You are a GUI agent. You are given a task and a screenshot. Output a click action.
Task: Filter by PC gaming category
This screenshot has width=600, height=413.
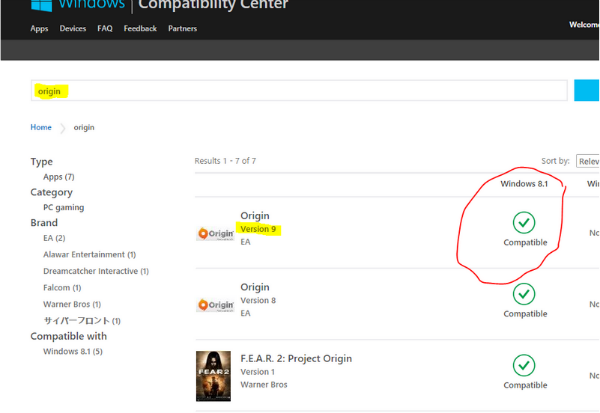click(x=64, y=207)
